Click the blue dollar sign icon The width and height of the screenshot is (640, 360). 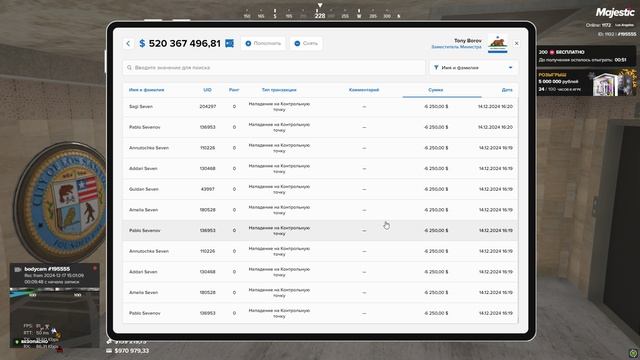[142, 43]
